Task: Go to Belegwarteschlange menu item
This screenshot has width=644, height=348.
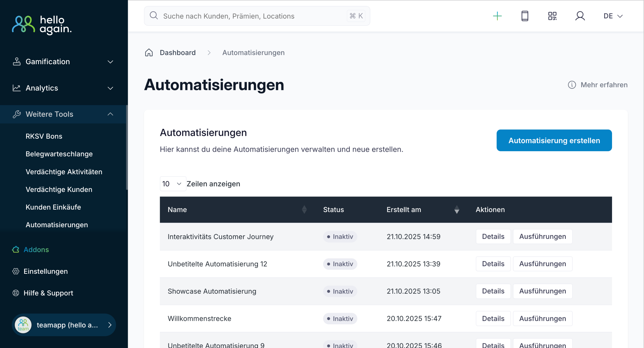Action: (59, 154)
